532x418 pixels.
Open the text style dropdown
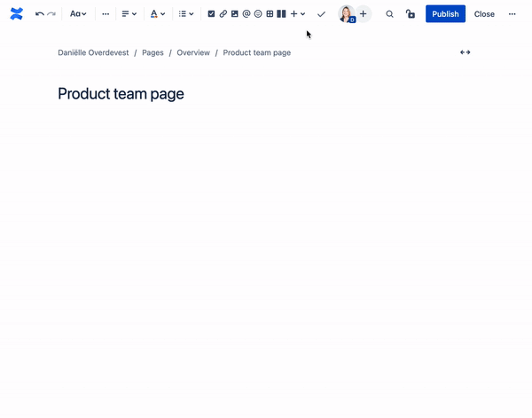[78, 14]
